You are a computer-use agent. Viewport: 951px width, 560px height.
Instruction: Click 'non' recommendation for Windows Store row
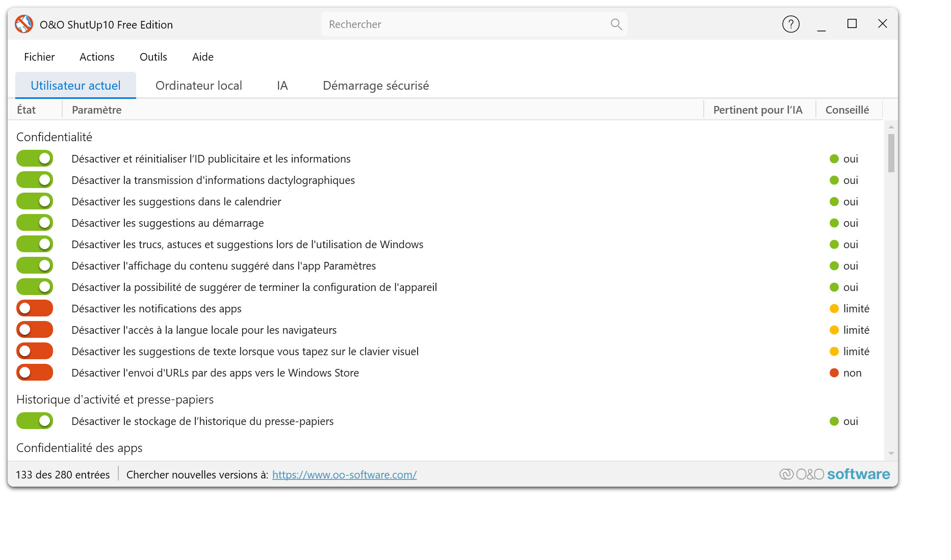tap(852, 373)
